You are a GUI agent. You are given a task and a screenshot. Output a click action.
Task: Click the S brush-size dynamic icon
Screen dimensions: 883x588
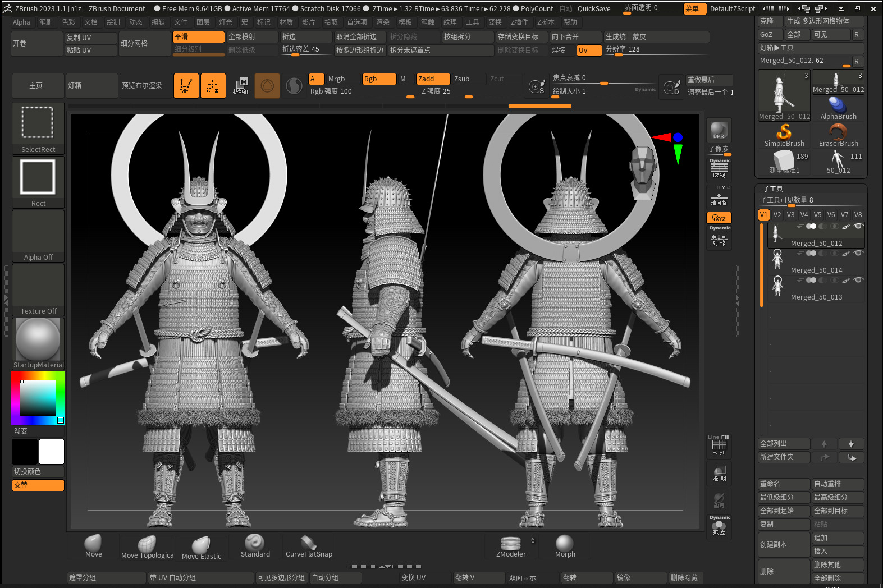[x=537, y=86]
